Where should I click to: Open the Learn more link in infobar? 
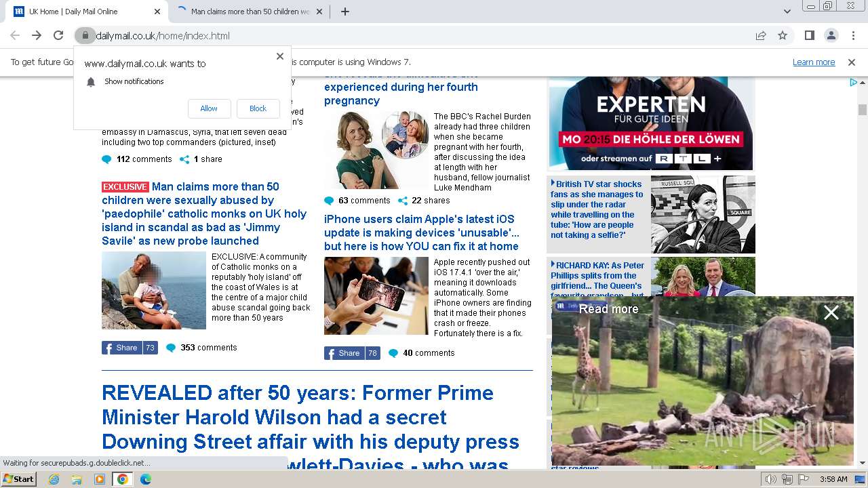click(814, 62)
